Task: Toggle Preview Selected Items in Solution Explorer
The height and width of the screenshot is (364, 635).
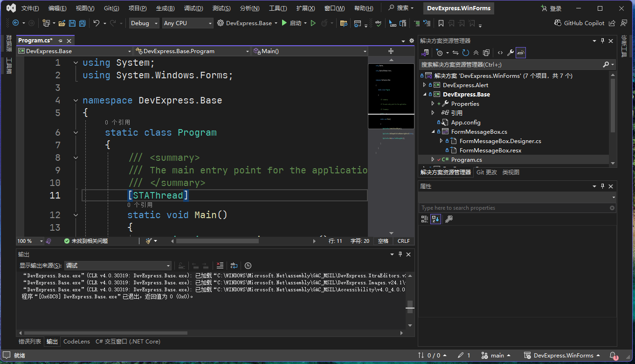Action: [x=521, y=53]
